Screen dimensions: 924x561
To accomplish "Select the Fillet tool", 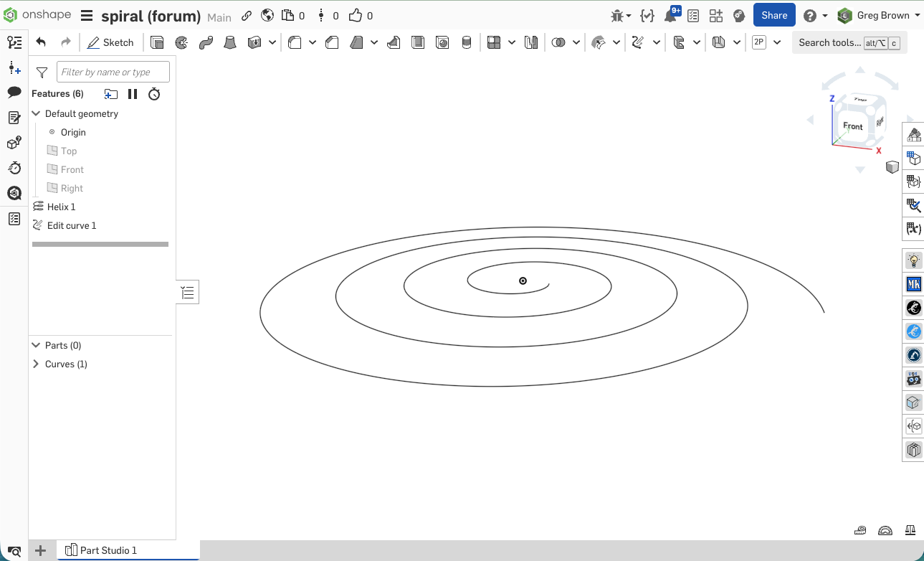I will 295,42.
